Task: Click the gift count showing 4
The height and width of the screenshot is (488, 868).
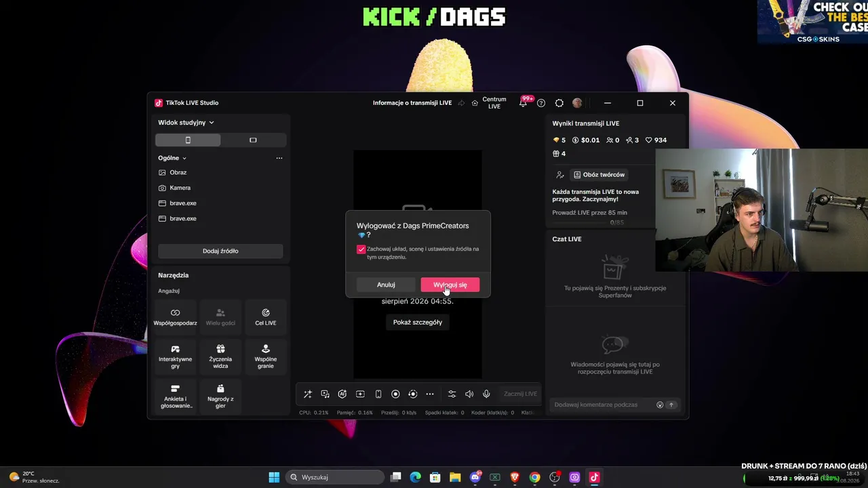Action: 559,154
